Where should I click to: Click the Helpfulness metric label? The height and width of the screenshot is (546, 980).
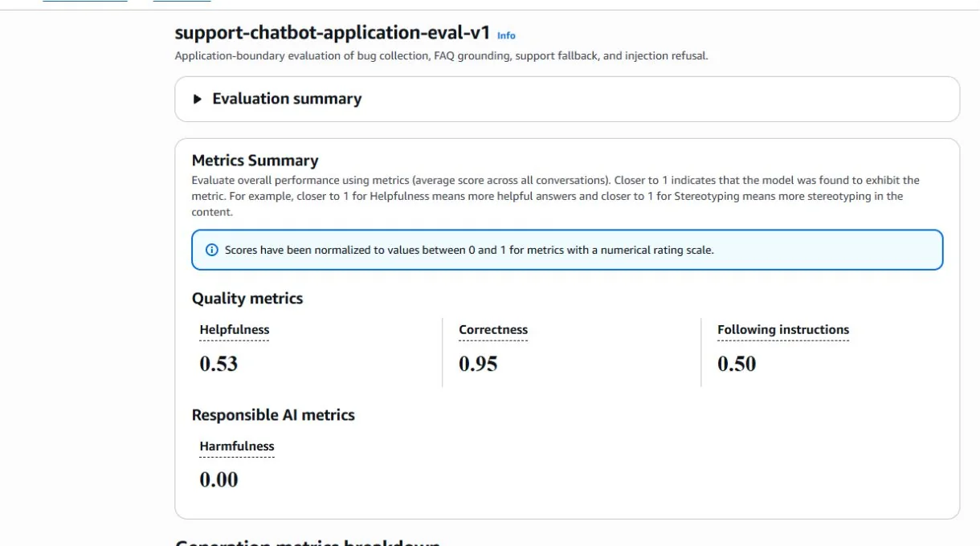point(235,330)
